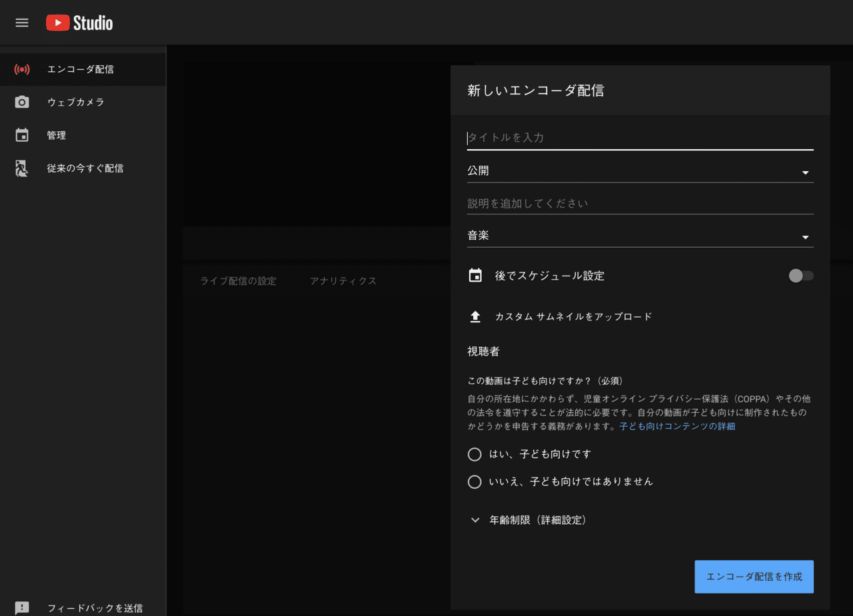Enable the 後でスケジュール設定 toggle

click(x=800, y=275)
